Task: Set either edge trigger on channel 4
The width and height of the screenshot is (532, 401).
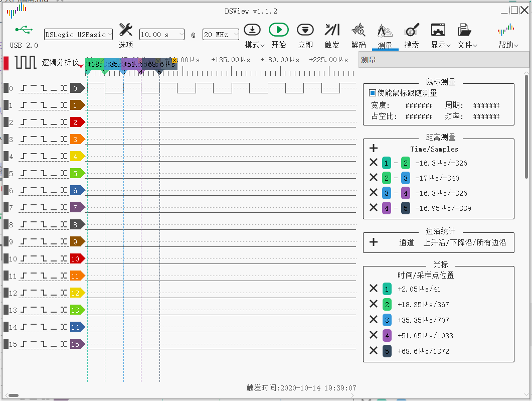Action: coord(64,156)
